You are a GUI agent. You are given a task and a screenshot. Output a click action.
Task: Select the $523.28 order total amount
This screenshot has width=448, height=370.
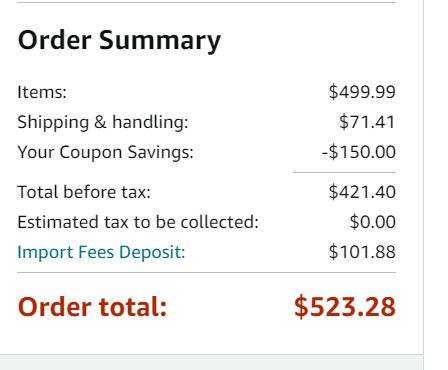pyautogui.click(x=345, y=307)
